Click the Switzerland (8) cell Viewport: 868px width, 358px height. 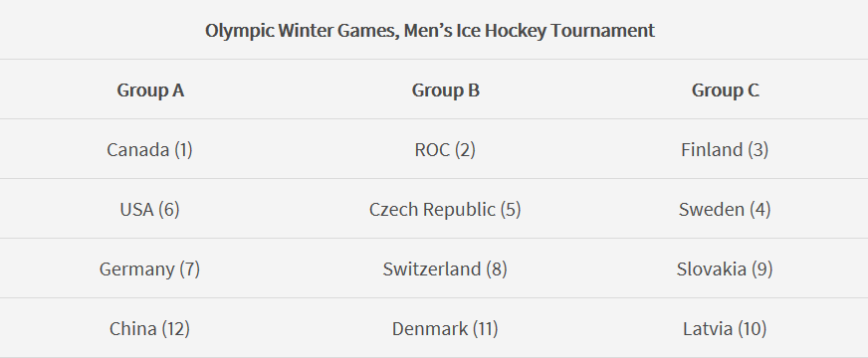click(x=445, y=268)
